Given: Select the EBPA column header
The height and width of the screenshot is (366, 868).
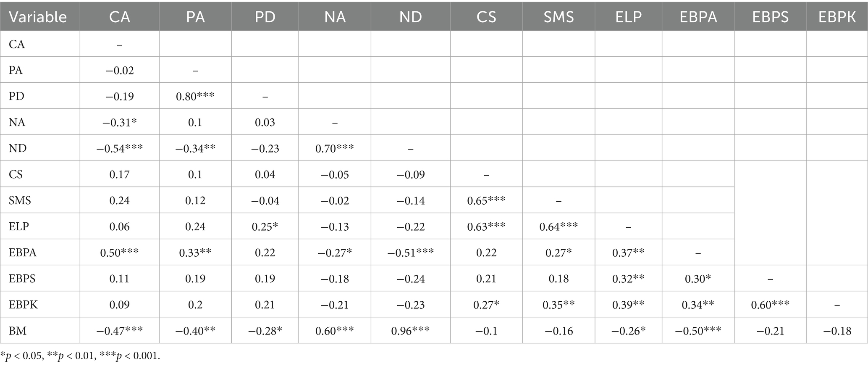Looking at the screenshot, I should pos(698,17).
